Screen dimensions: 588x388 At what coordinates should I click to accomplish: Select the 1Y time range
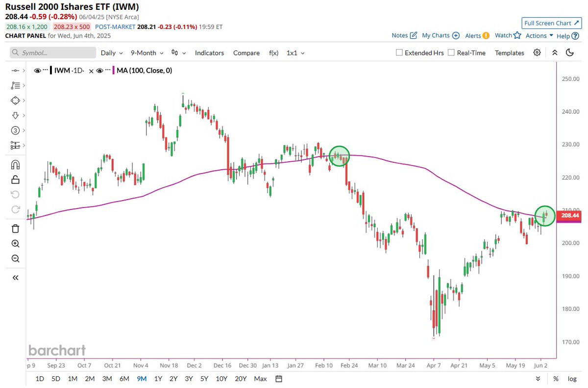click(x=158, y=379)
